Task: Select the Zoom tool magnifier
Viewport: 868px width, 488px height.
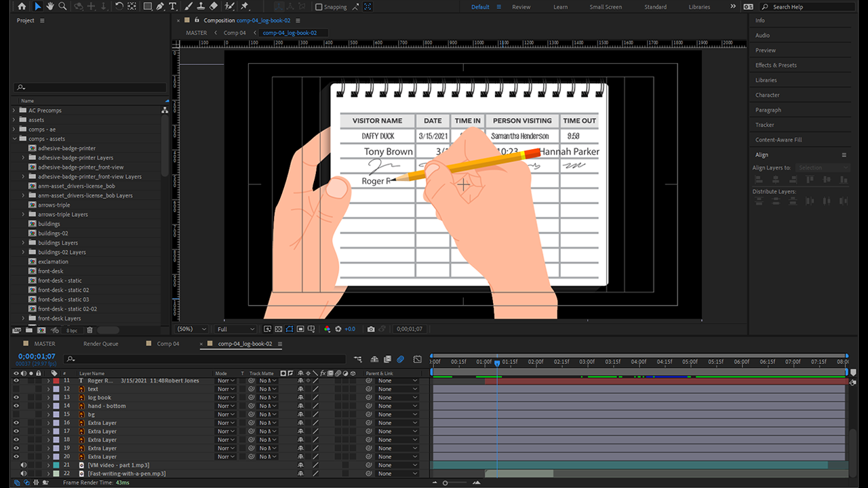Action: click(x=63, y=7)
